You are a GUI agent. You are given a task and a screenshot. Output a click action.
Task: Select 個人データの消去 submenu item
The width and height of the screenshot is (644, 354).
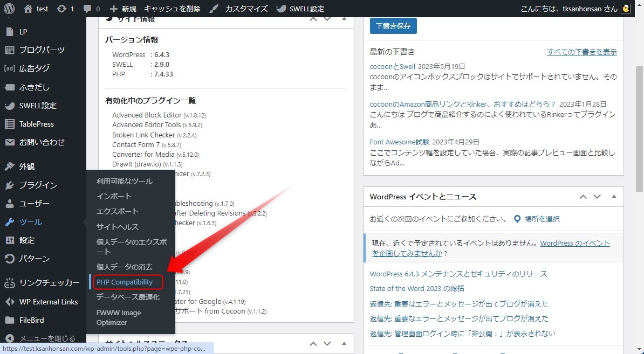tap(125, 267)
